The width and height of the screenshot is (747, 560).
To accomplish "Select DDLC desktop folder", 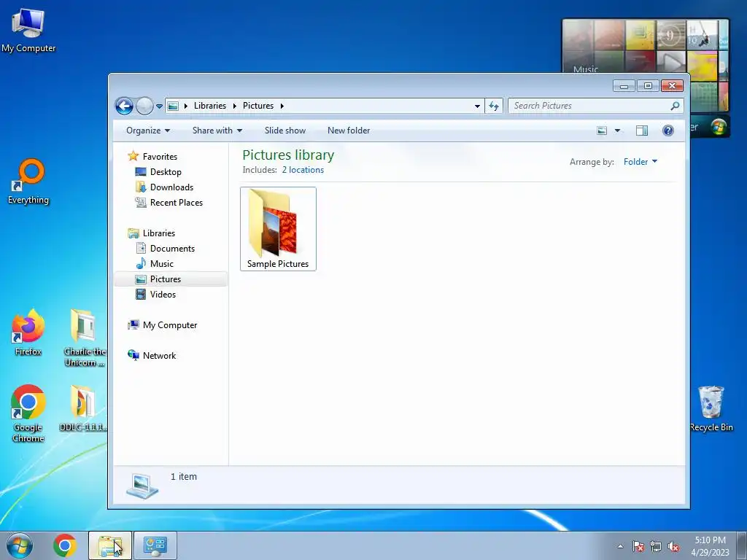I will (x=83, y=408).
